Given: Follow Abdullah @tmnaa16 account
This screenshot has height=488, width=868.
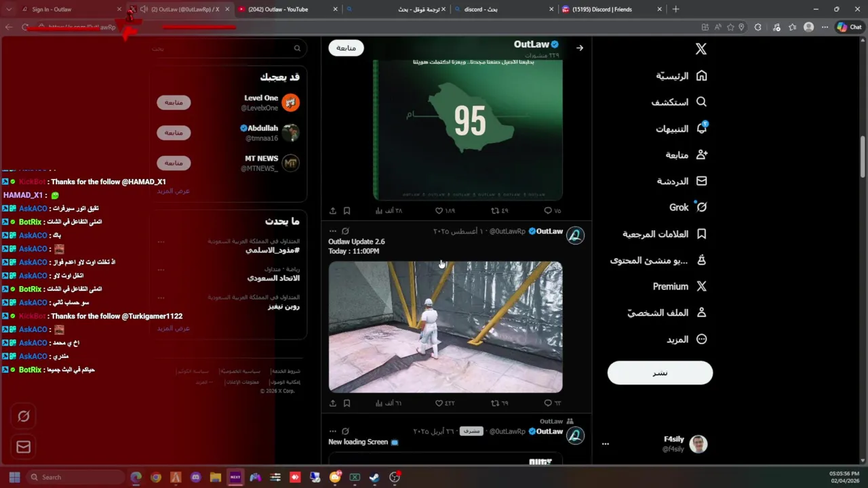Looking at the screenshot, I should 174,133.
